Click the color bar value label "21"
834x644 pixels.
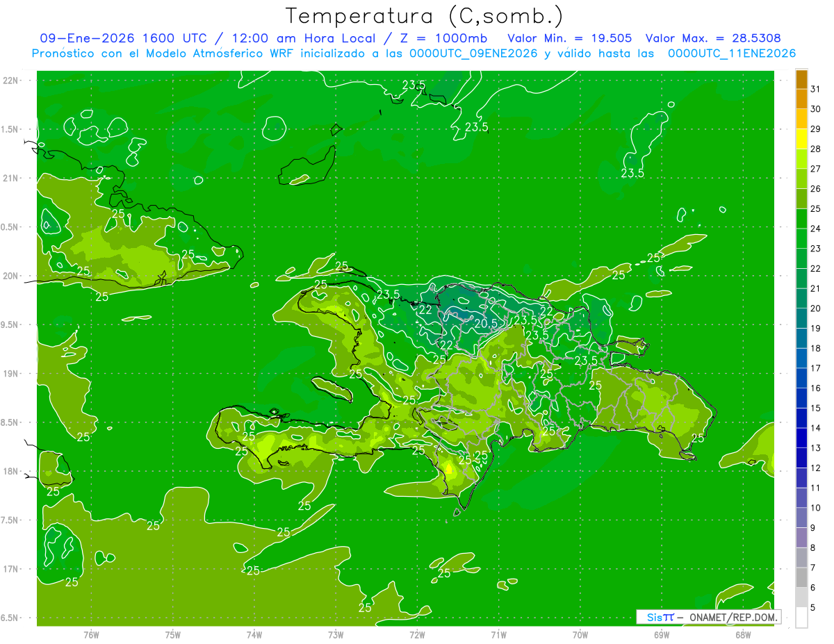816,288
